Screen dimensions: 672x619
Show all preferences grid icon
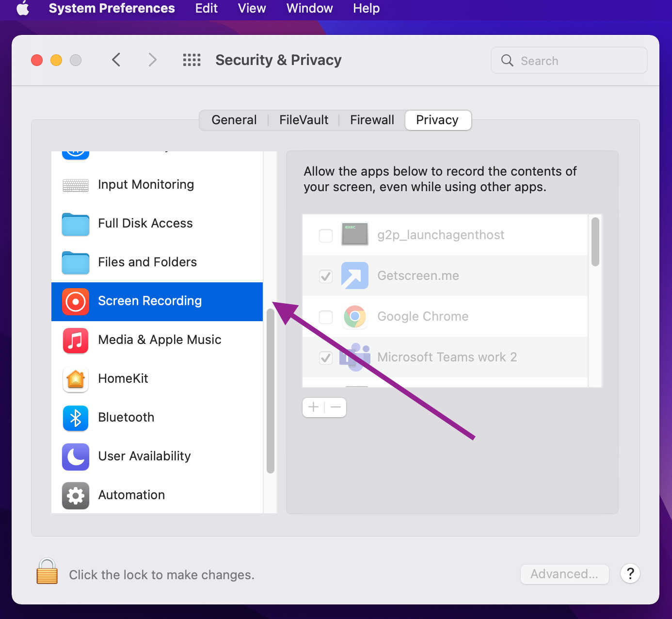pos(192,60)
